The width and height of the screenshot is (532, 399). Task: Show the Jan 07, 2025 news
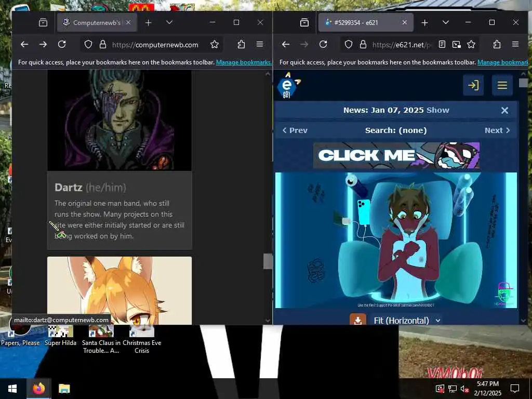click(x=437, y=110)
